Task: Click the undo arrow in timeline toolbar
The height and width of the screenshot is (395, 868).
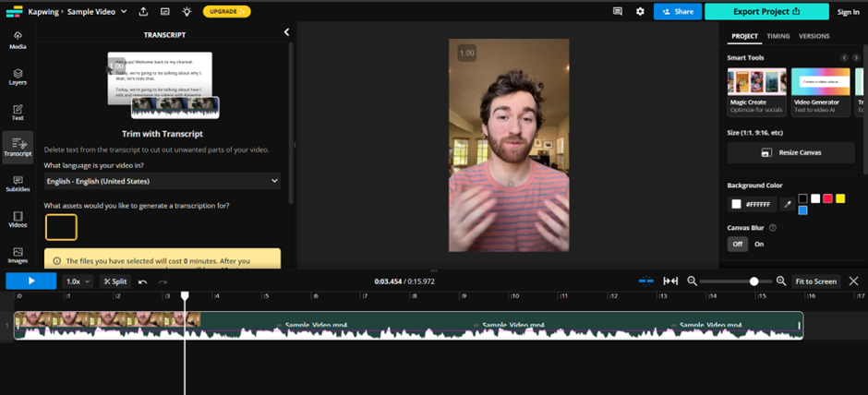Action: point(143,281)
